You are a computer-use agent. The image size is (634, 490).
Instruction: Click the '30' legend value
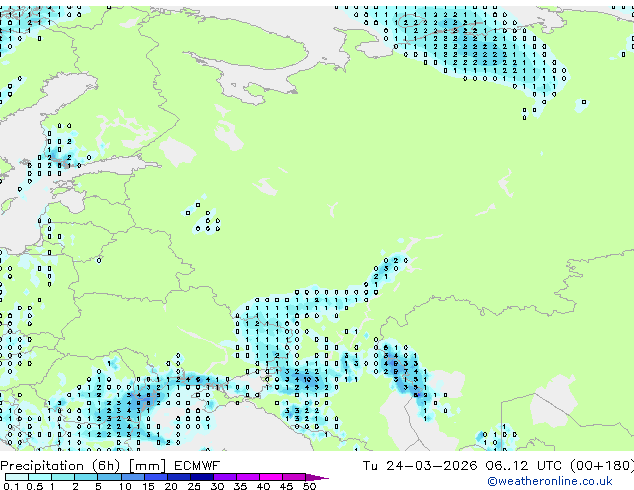click(x=218, y=486)
